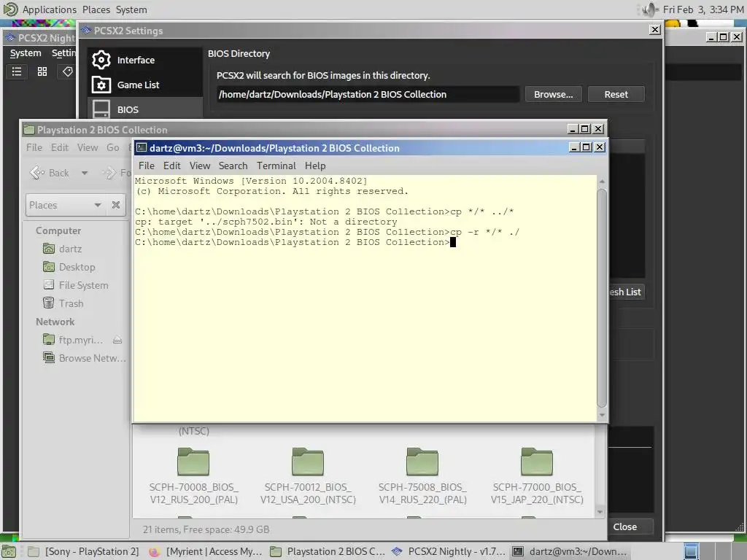Open the Applications menu in top panel

click(50, 9)
